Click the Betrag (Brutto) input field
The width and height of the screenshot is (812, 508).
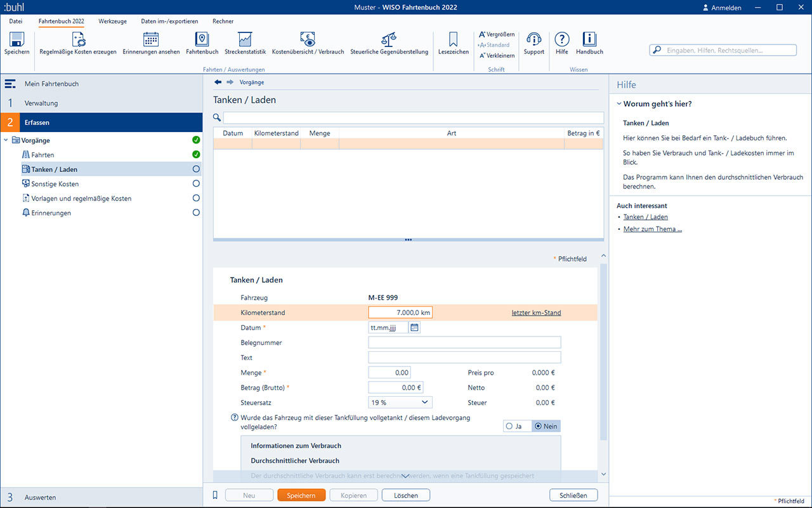point(396,387)
